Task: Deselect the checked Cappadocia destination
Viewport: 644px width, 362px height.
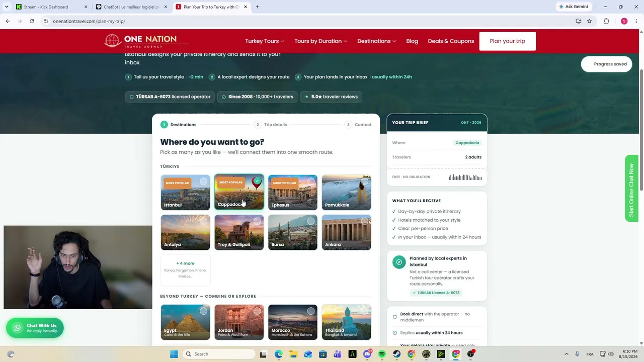Action: (x=239, y=192)
